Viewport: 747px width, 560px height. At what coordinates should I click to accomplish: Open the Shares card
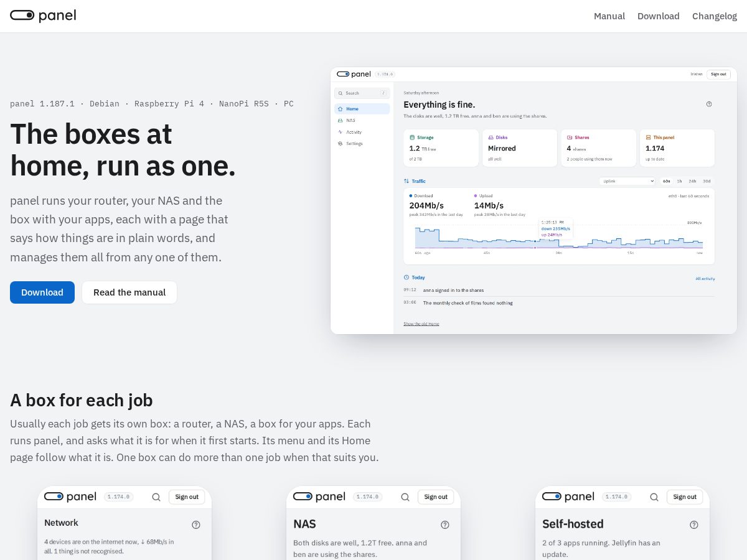[599, 148]
